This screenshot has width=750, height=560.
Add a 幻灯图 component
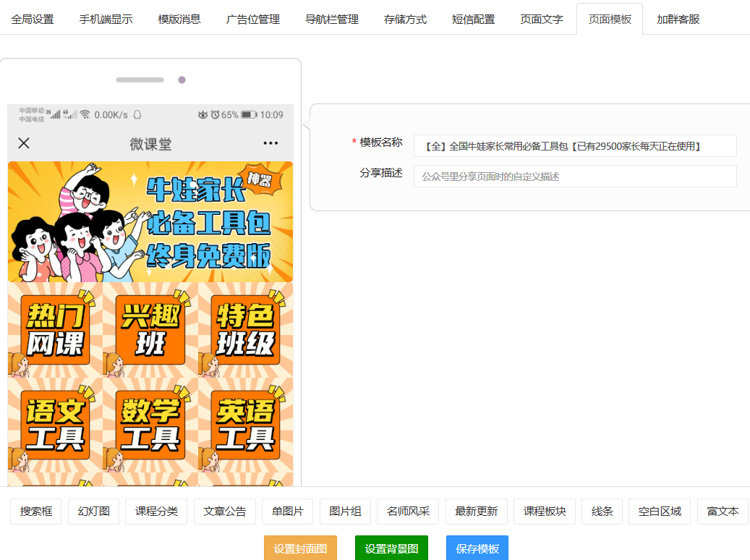click(x=93, y=511)
